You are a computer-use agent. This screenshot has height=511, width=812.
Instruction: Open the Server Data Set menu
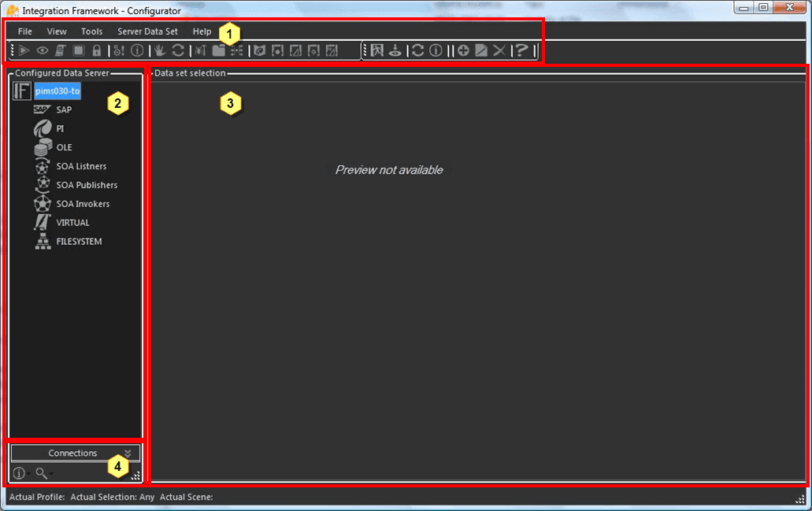(147, 31)
